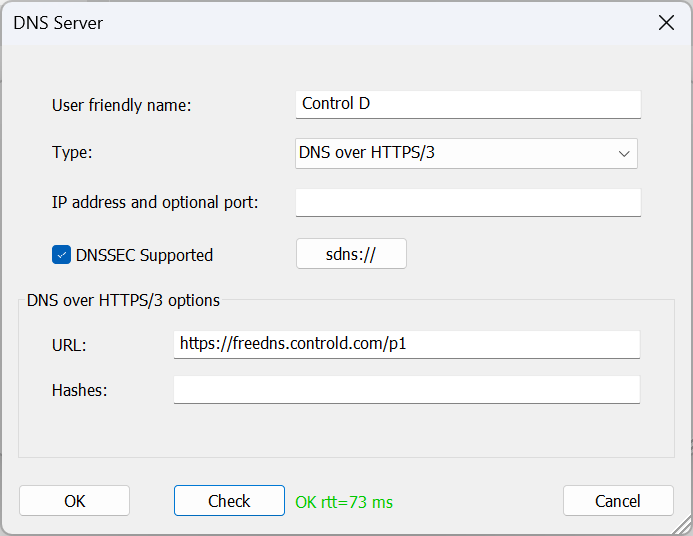Click the 'Hashes:' label
693x536 pixels.
80,390
